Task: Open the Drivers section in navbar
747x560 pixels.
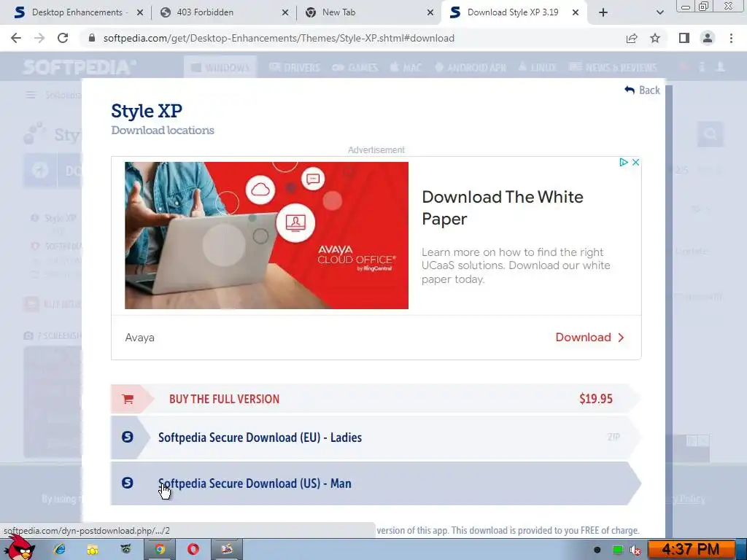Action: point(295,67)
